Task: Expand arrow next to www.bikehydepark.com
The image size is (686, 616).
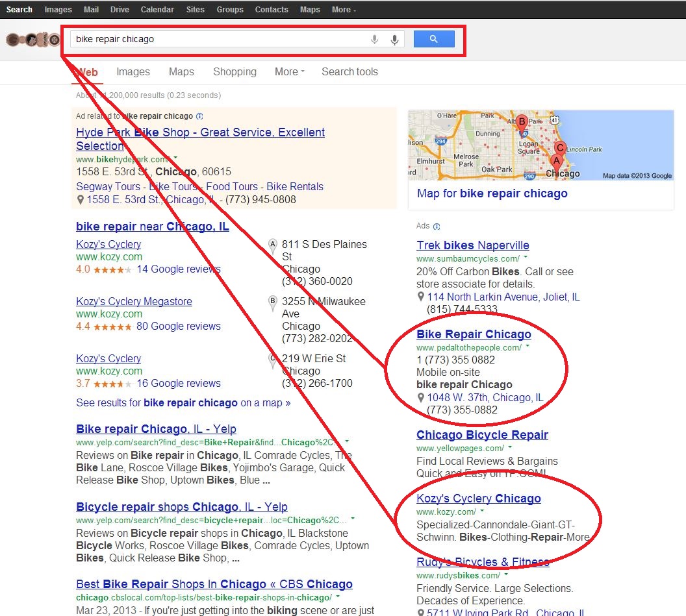Action: (x=175, y=157)
